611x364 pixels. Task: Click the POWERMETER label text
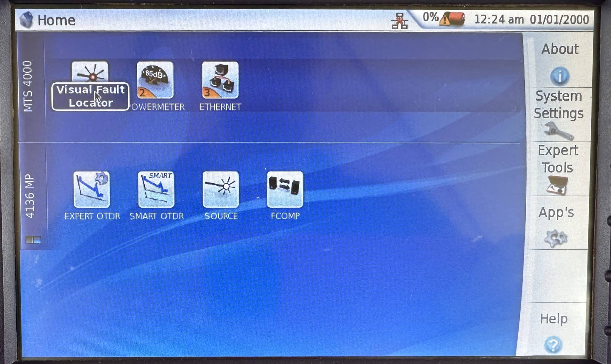tap(158, 107)
